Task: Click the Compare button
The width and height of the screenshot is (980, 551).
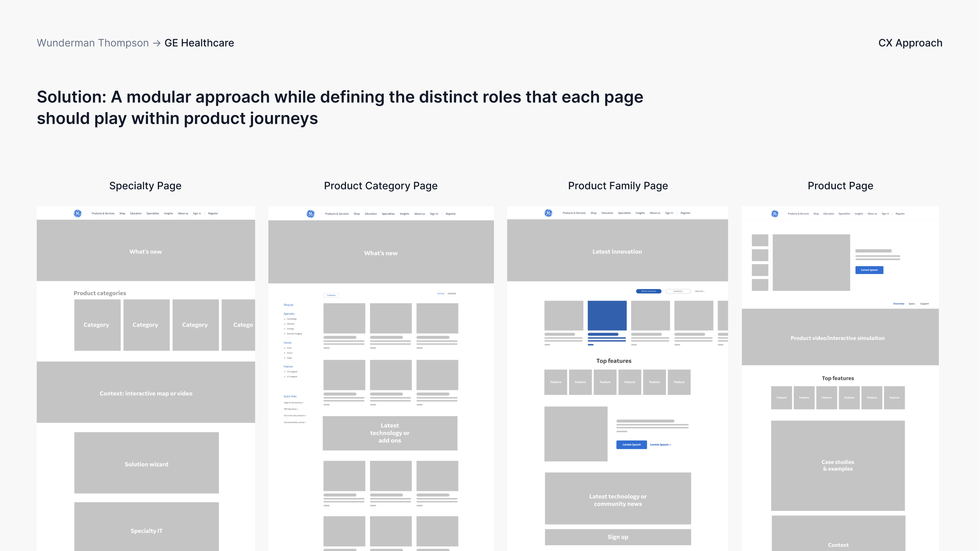Action: [331, 295]
